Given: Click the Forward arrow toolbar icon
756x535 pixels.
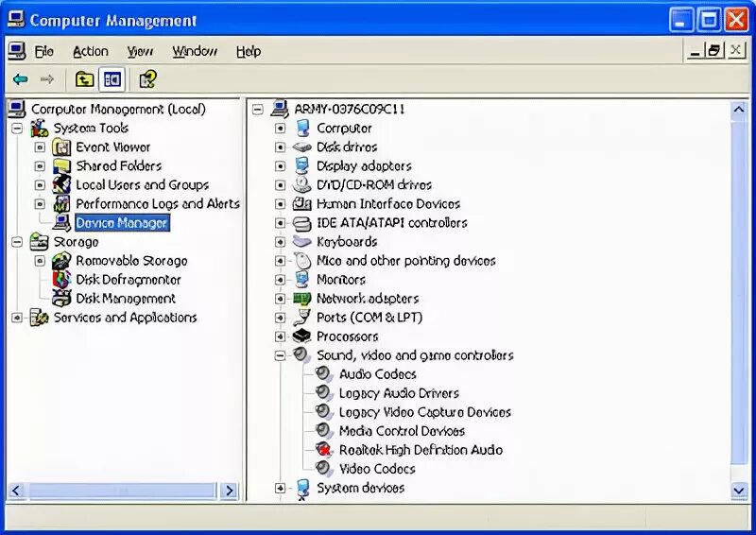Looking at the screenshot, I should point(46,78).
